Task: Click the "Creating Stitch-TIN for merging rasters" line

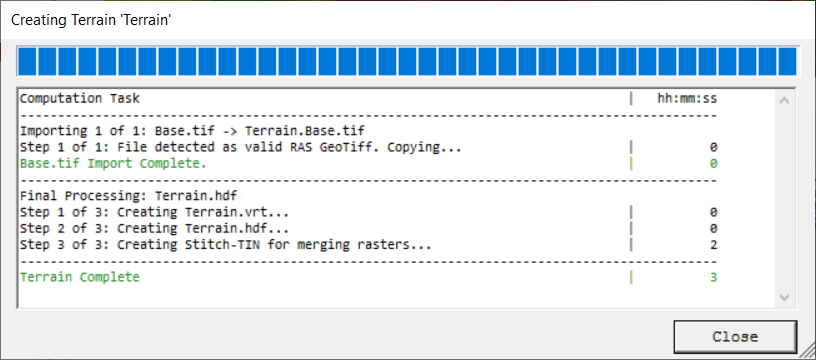Action: pyautogui.click(x=225, y=245)
